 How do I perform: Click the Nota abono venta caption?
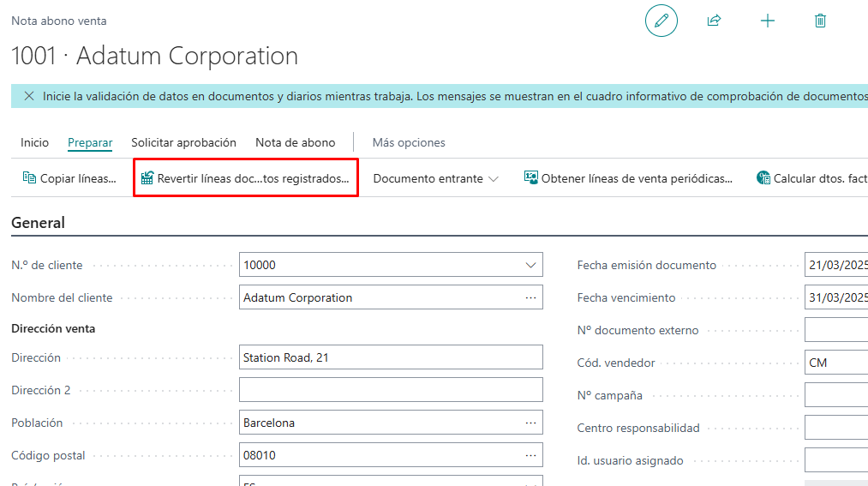click(x=58, y=21)
